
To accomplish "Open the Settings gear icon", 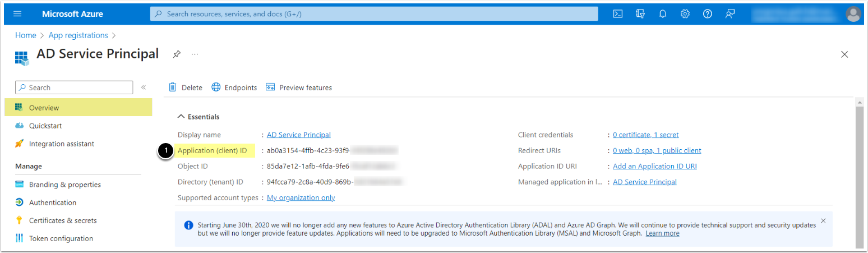I will pos(685,14).
